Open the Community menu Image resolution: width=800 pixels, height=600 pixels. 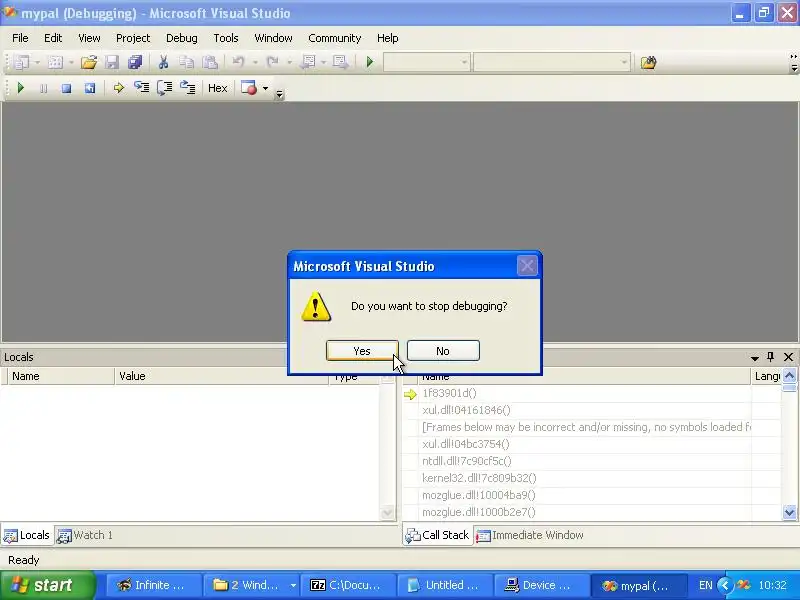click(x=335, y=38)
